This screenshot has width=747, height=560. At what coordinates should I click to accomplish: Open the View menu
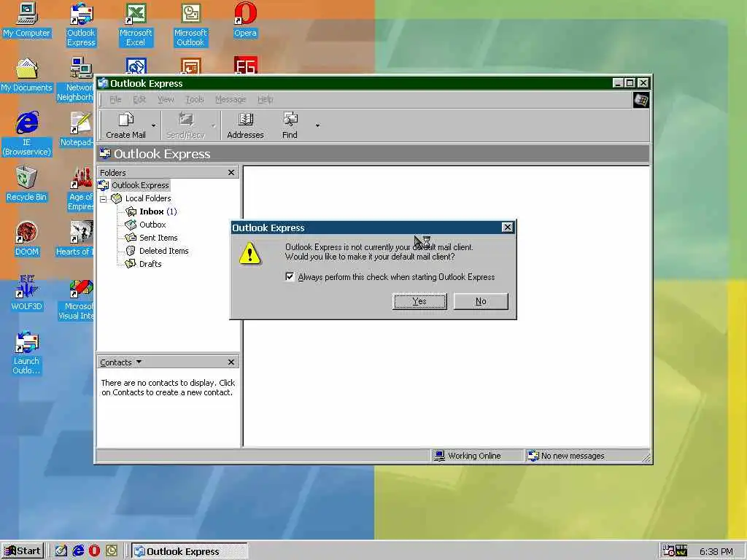[x=166, y=99]
